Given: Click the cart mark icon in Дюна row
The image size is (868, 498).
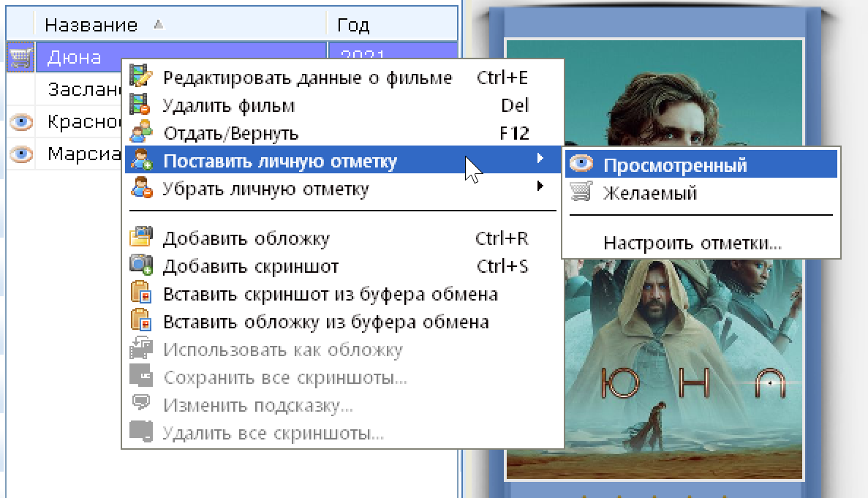Looking at the screenshot, I should point(21,57).
